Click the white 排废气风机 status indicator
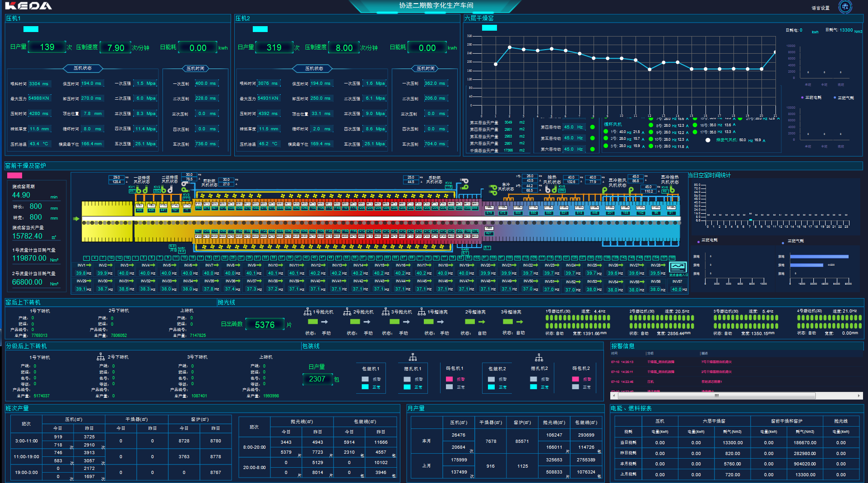 point(708,140)
